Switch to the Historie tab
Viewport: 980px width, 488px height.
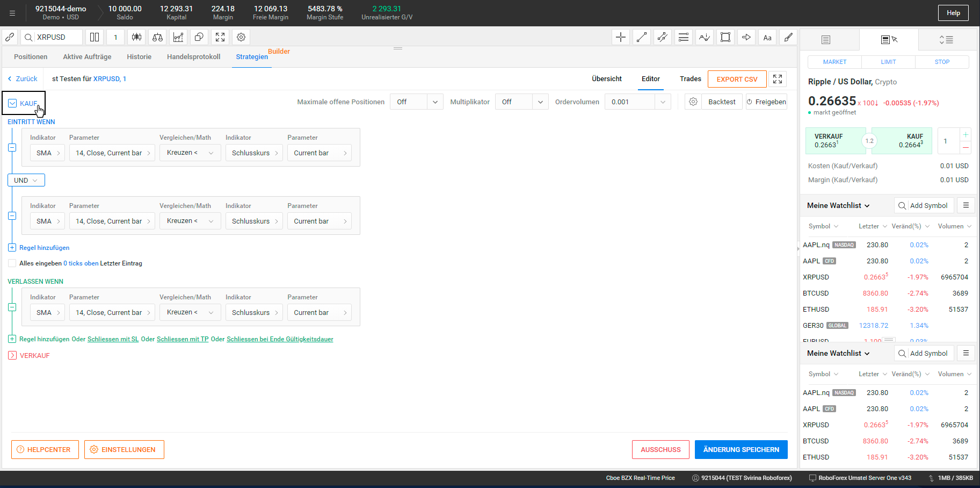point(139,57)
